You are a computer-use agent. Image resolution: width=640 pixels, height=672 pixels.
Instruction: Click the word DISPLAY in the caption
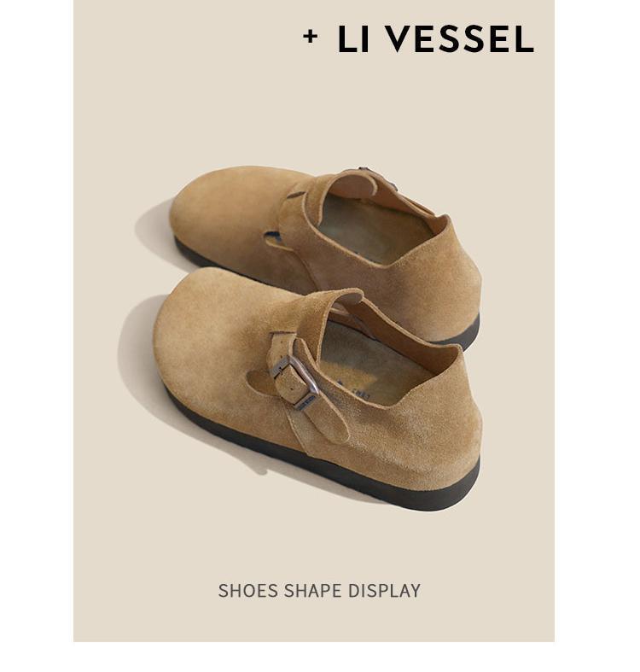point(384,591)
